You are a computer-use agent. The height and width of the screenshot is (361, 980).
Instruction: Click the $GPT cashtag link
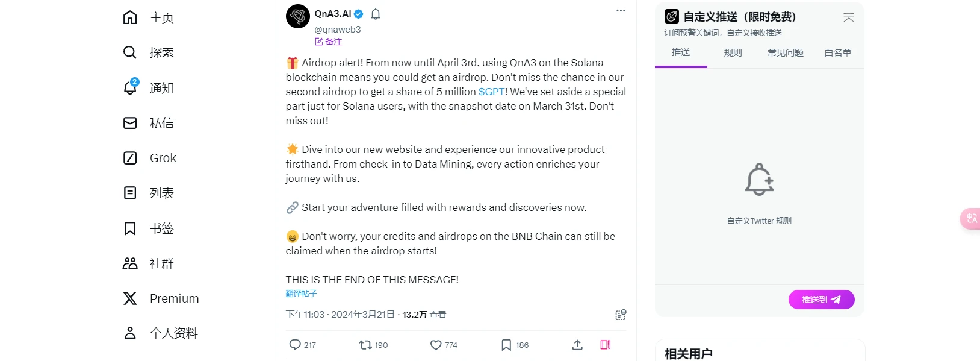point(491,92)
